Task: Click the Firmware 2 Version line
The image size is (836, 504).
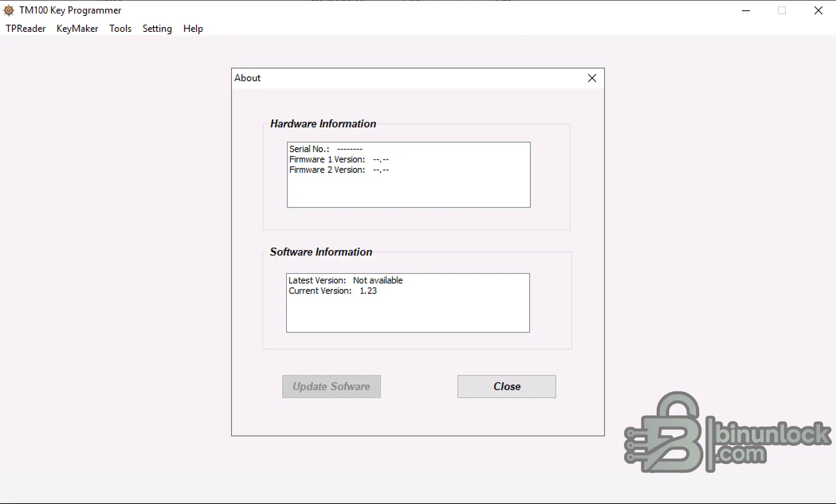Action: (x=339, y=170)
